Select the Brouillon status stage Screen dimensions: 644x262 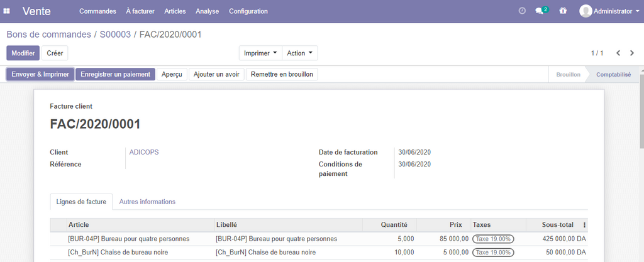click(568, 74)
